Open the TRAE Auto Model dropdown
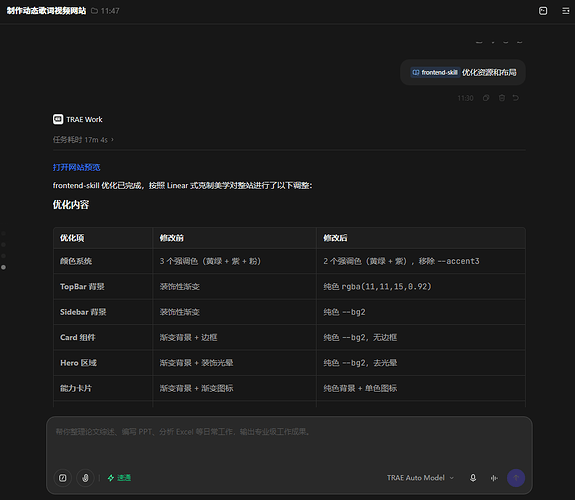Viewport: 575px width, 500px height. 420,478
